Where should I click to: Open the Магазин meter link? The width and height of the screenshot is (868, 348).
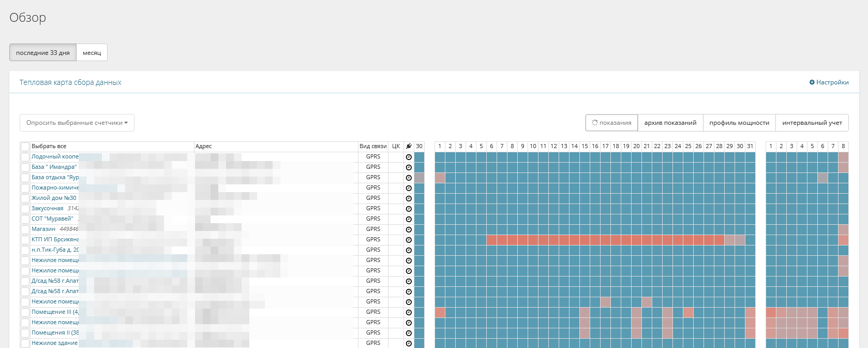point(43,229)
